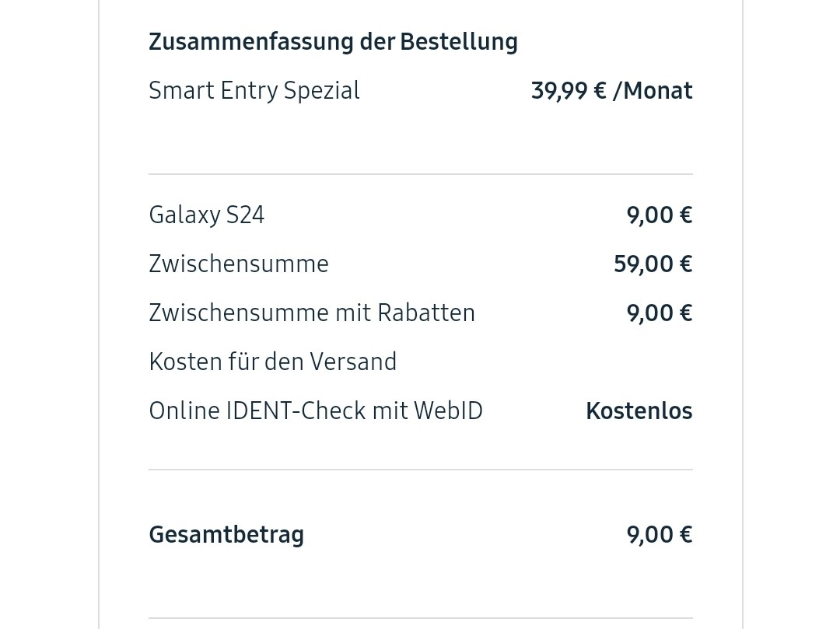The width and height of the screenshot is (840, 629).
Task: Click the Kosten für den Versand label
Action: click(273, 362)
